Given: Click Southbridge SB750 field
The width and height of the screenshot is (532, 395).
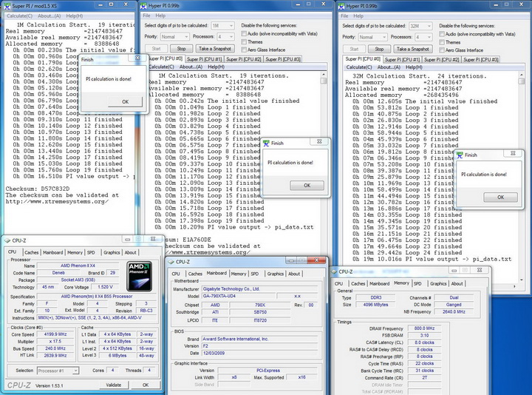Looking at the screenshot, I should point(260,312).
